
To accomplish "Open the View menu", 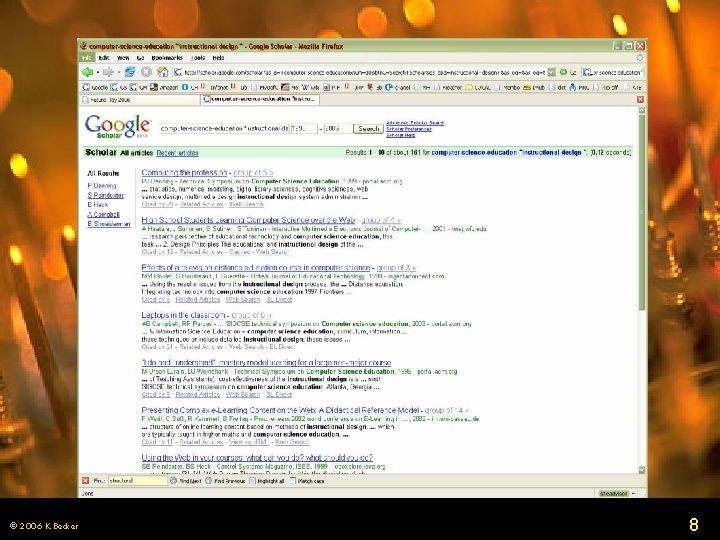I will tap(123, 58).
